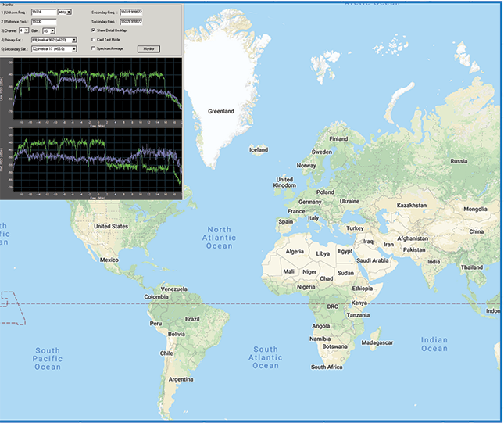Click the Unknown Freq input field

[x=42, y=13]
